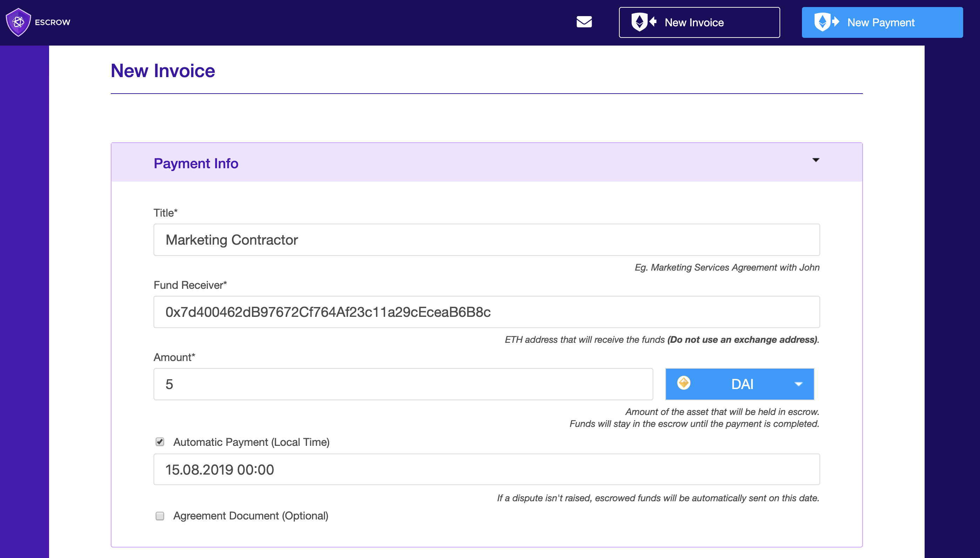Viewport: 980px width, 558px height.
Task: Click the Automatic Payment (Local Time) label
Action: tap(251, 442)
